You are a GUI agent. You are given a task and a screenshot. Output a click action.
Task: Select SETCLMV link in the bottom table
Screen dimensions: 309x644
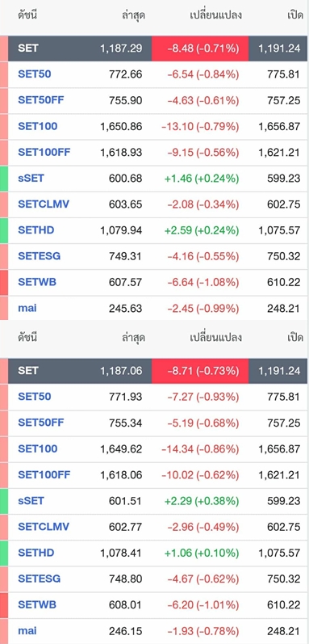(x=44, y=527)
